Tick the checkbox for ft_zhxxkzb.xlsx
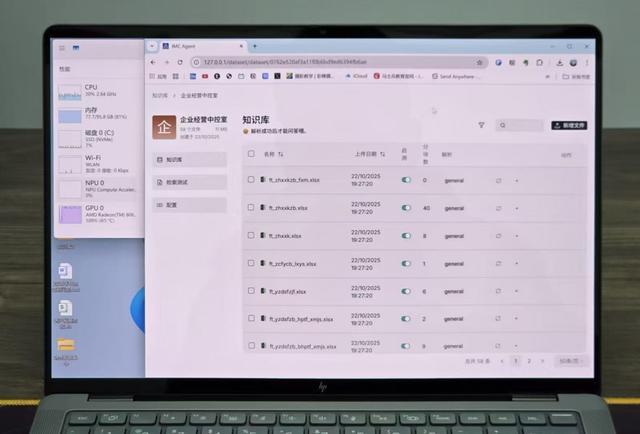Screen dimensions: 640x434 click(251, 207)
